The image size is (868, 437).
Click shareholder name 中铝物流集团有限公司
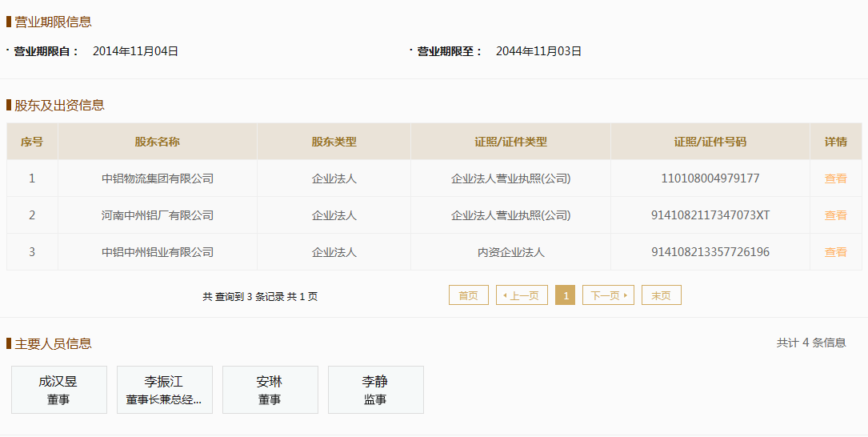click(158, 178)
